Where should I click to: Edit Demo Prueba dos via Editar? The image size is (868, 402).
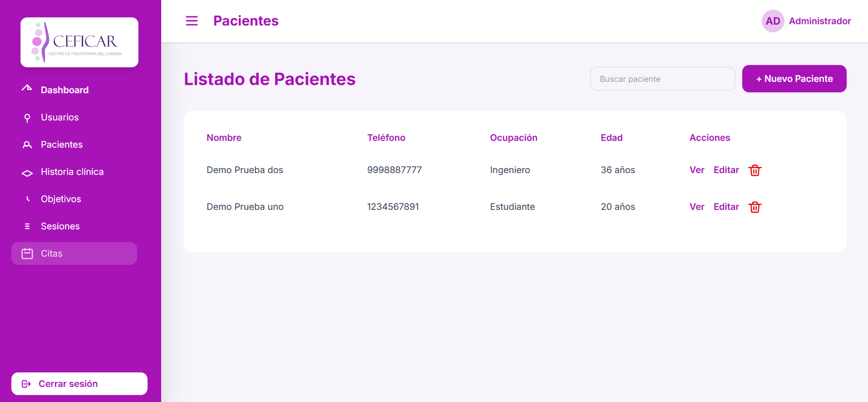pyautogui.click(x=726, y=170)
